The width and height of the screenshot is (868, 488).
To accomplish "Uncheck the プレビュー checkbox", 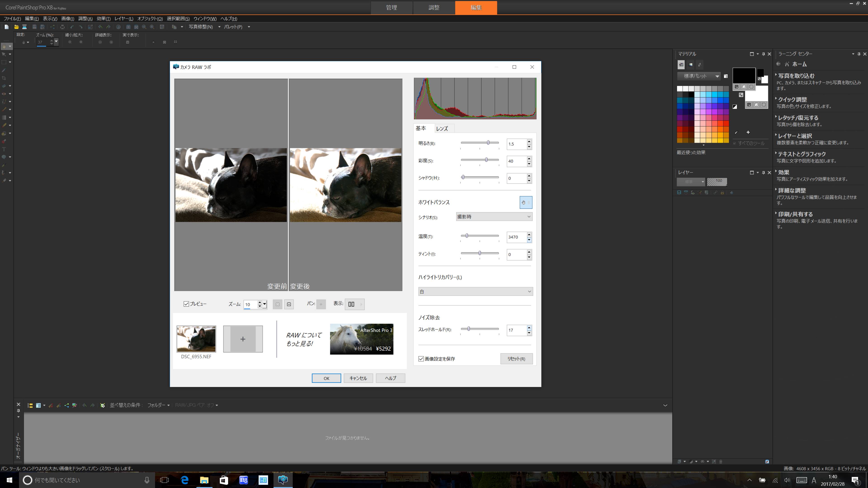I will point(186,304).
